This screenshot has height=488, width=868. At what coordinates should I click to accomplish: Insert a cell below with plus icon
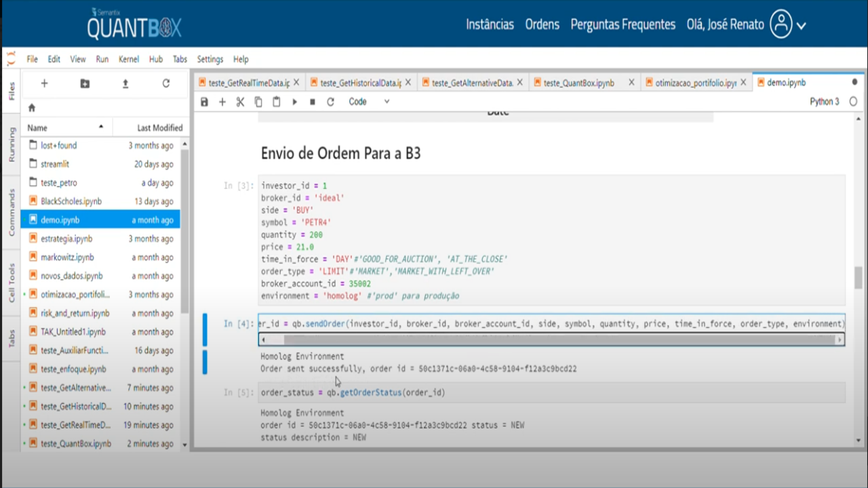point(222,102)
